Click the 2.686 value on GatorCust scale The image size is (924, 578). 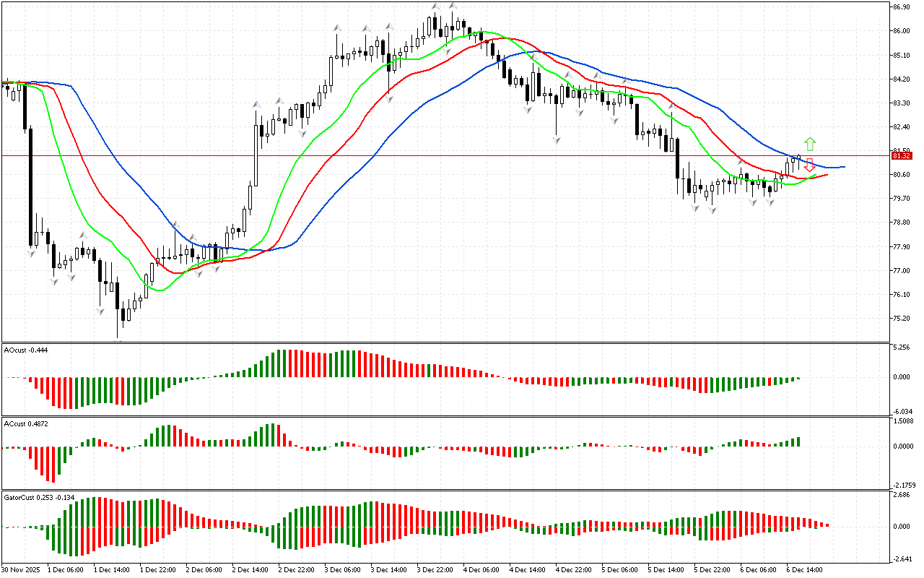pos(900,496)
